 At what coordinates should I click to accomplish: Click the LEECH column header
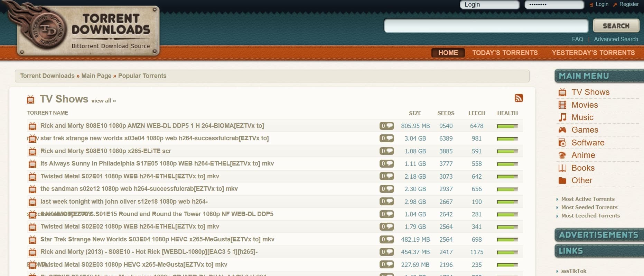(x=477, y=113)
